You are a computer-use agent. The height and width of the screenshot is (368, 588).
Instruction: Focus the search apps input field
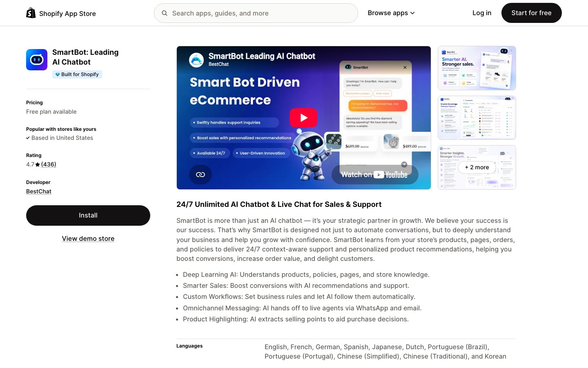tap(256, 13)
